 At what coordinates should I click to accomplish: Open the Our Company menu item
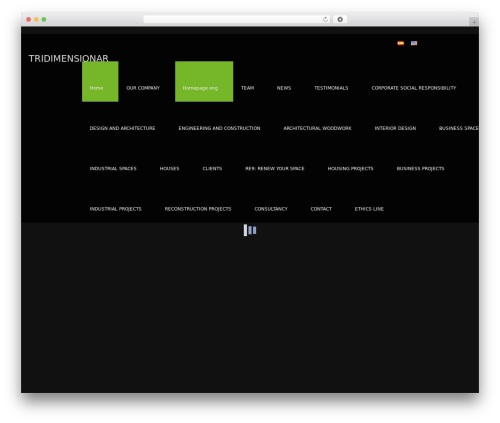pos(143,88)
